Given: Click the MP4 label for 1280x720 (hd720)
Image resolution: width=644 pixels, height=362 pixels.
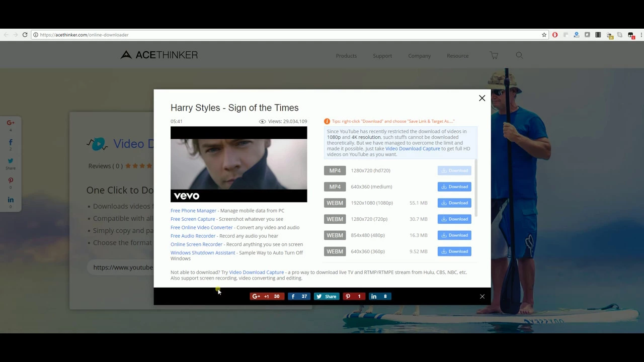Looking at the screenshot, I should [335, 170].
